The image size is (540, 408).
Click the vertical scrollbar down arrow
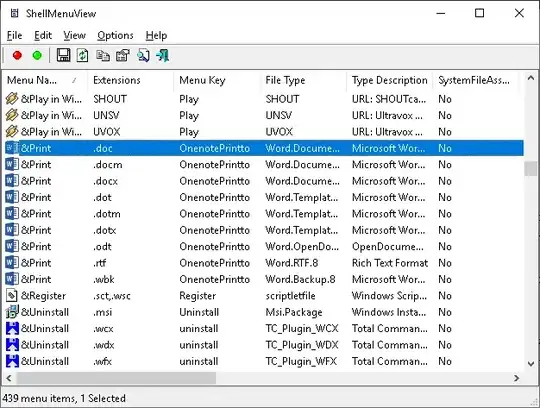(531, 364)
